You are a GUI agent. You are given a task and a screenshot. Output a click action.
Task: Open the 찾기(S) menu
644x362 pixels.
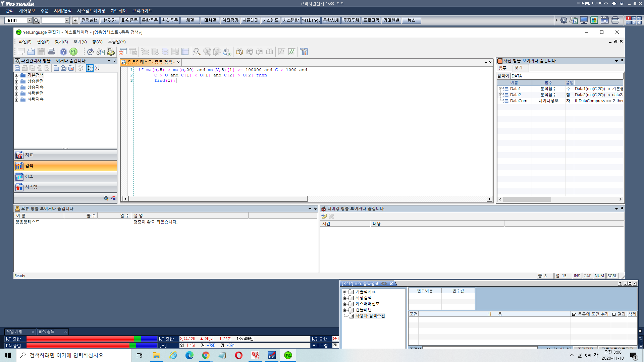coord(61,42)
